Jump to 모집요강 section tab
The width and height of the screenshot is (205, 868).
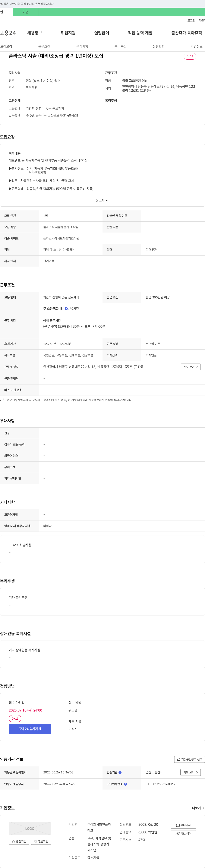6,47
